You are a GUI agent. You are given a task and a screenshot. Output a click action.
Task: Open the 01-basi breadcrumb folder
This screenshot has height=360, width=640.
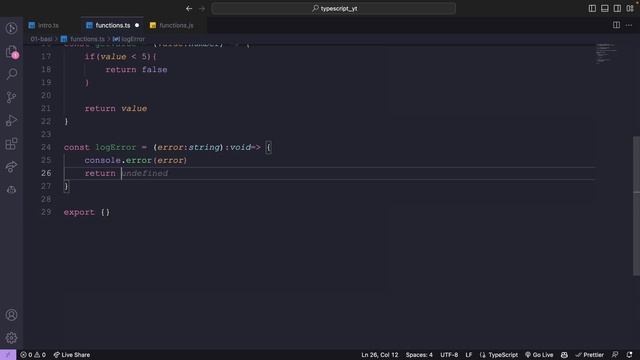(41, 39)
